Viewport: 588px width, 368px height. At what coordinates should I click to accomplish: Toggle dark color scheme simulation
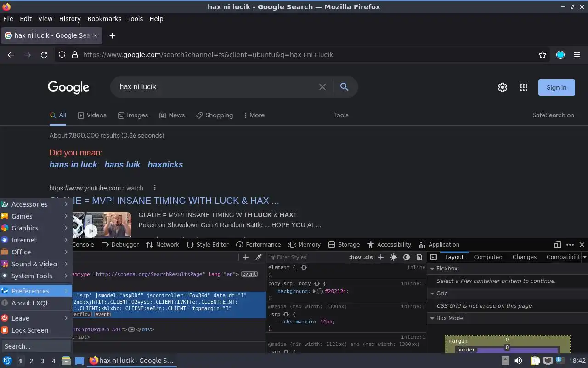tap(407, 257)
